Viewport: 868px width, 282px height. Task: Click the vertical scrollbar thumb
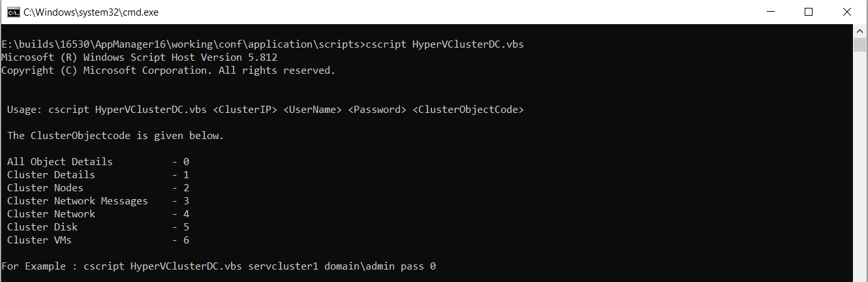[861, 44]
